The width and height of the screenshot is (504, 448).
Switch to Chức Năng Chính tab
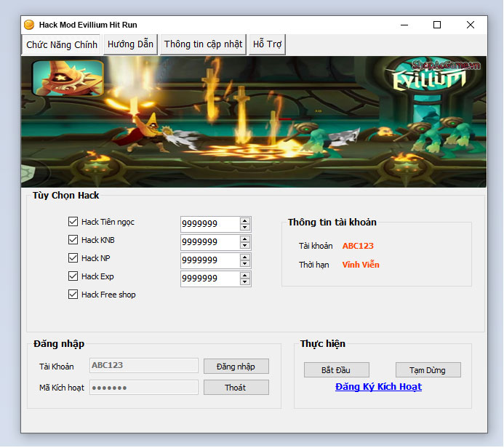click(x=62, y=44)
